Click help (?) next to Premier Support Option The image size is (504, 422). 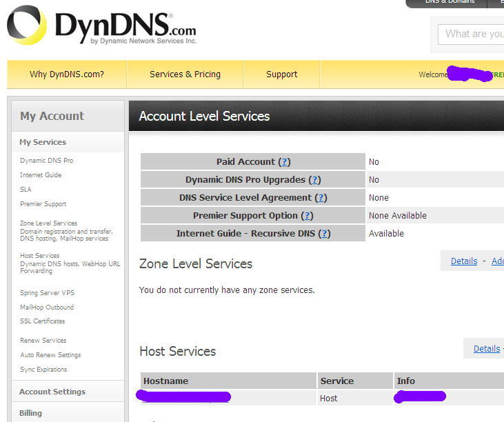click(x=307, y=216)
